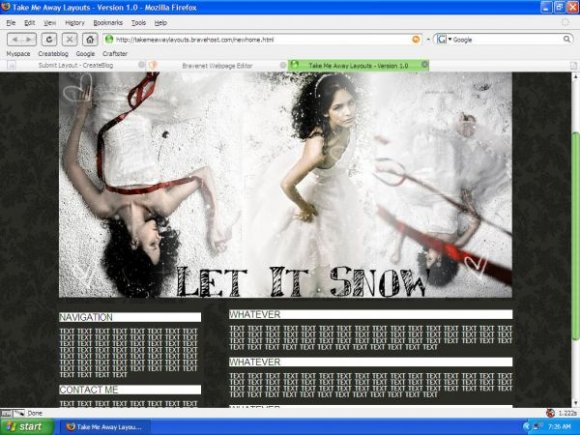The width and height of the screenshot is (580, 435).
Task: Click the Stop loading icon
Action: pyautogui.click(x=70, y=39)
